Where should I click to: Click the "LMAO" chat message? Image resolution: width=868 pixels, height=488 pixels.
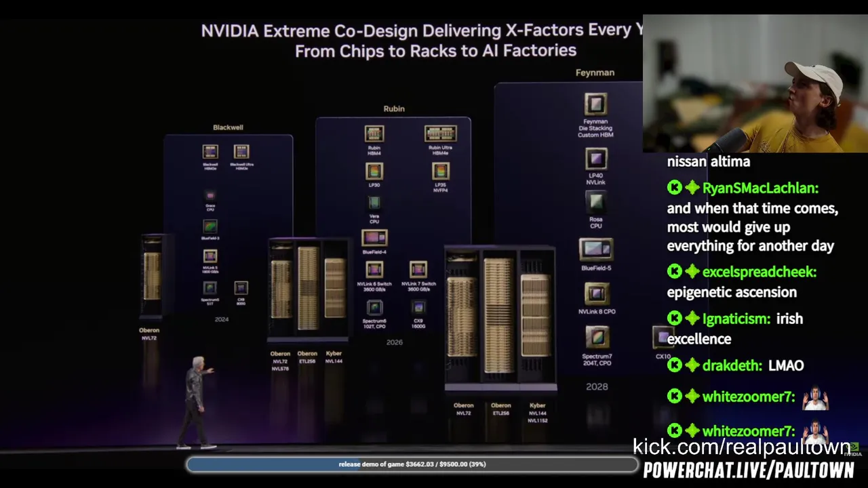pyautogui.click(x=786, y=366)
